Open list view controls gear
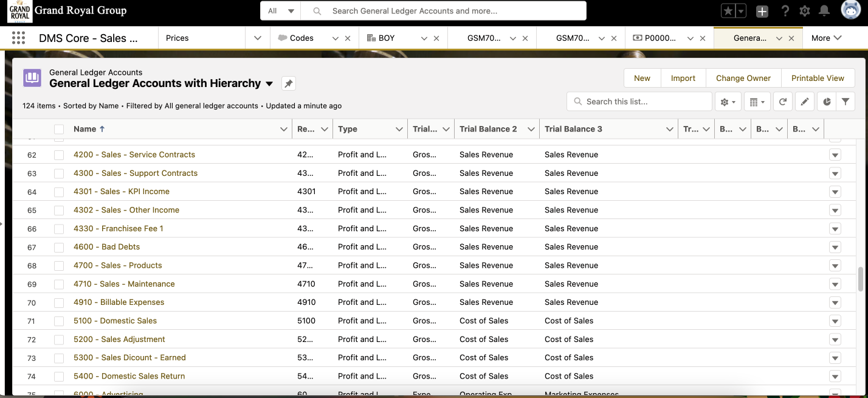 728,102
